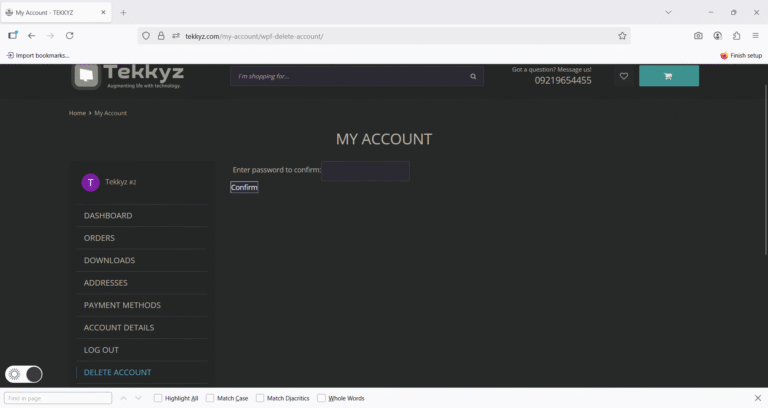Click Home breadcrumb link
Image resolution: width=768 pixels, height=408 pixels.
tap(77, 113)
